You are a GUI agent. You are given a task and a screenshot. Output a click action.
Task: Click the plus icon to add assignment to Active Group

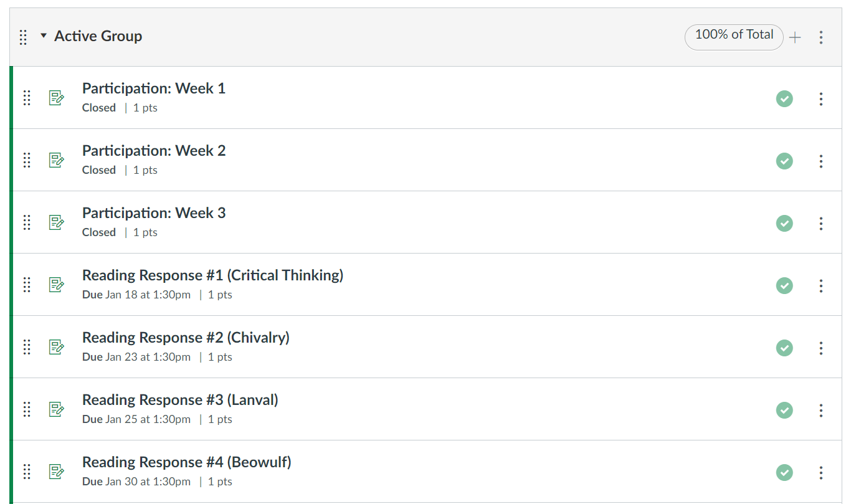[795, 37]
